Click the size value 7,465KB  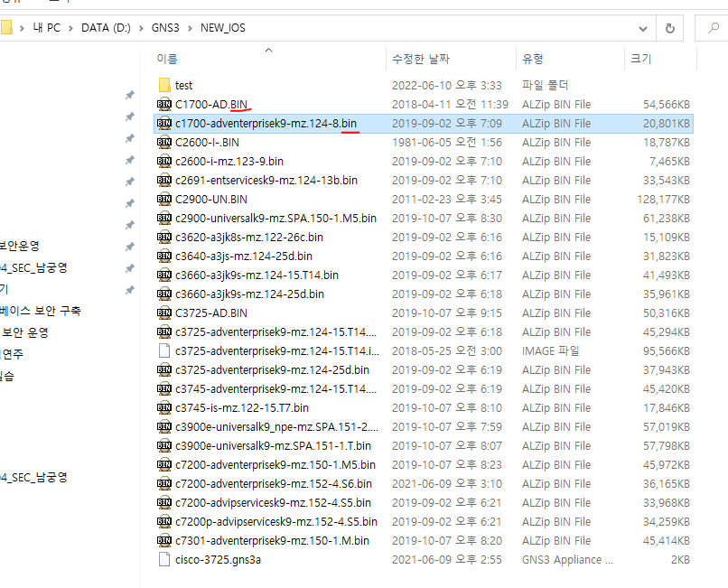(x=669, y=161)
